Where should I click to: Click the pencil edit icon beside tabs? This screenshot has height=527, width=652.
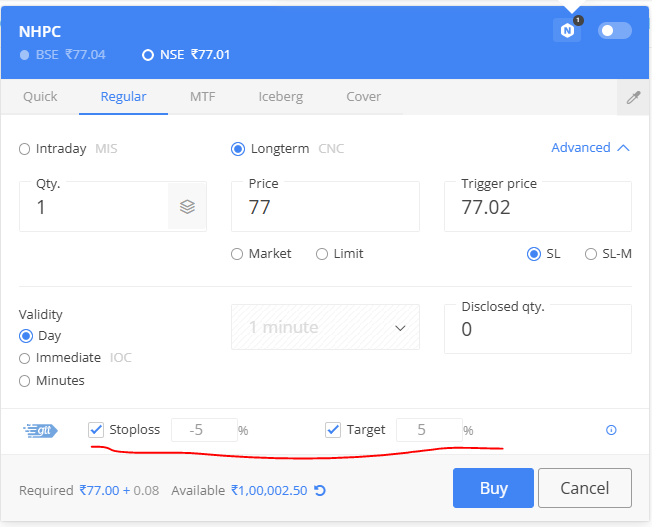(633, 97)
